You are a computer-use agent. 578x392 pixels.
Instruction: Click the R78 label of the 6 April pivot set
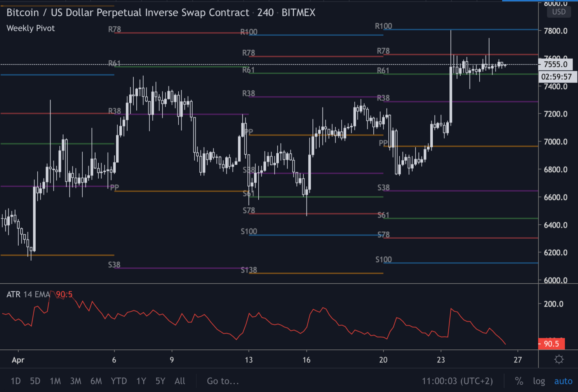pyautogui.click(x=115, y=29)
